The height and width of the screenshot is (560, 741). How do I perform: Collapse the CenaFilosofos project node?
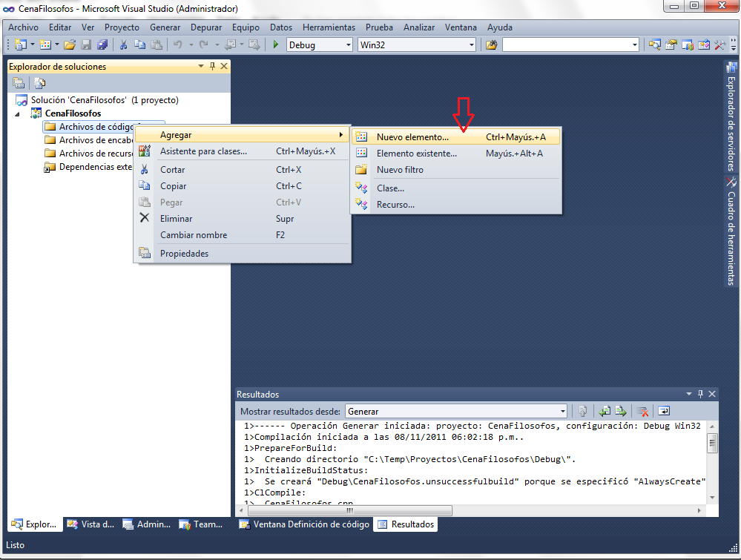19,113
